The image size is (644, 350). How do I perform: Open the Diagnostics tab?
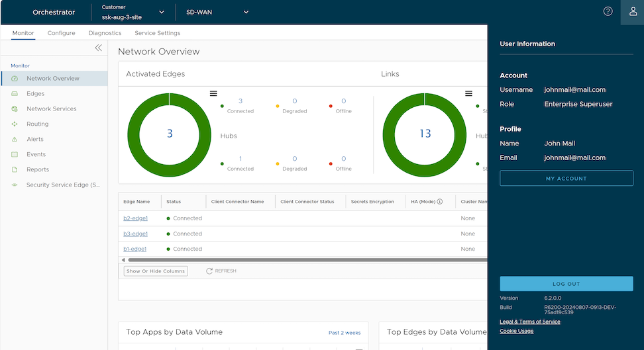(105, 33)
